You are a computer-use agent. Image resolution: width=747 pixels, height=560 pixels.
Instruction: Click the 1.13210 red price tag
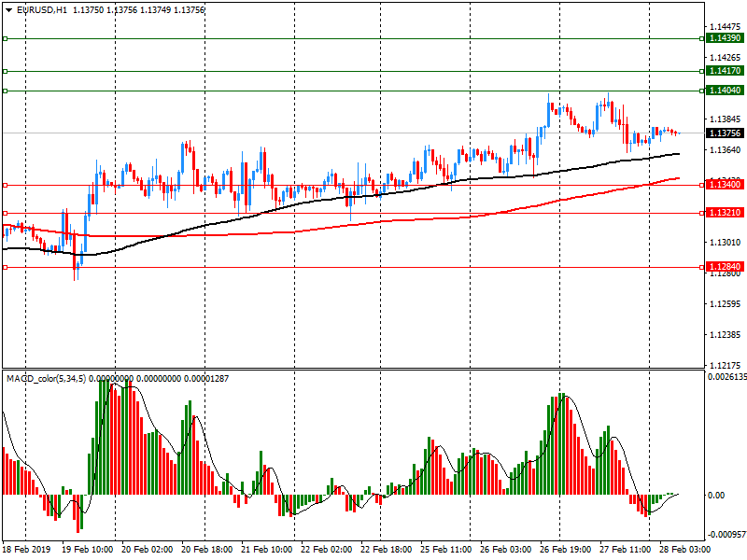725,213
